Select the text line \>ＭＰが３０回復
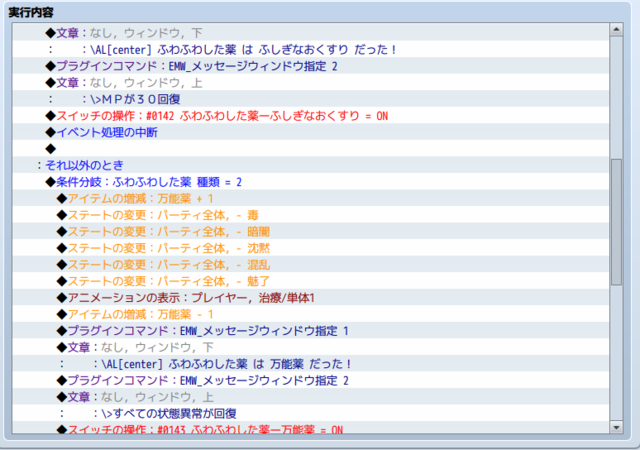The width and height of the screenshot is (640, 450). [311, 99]
